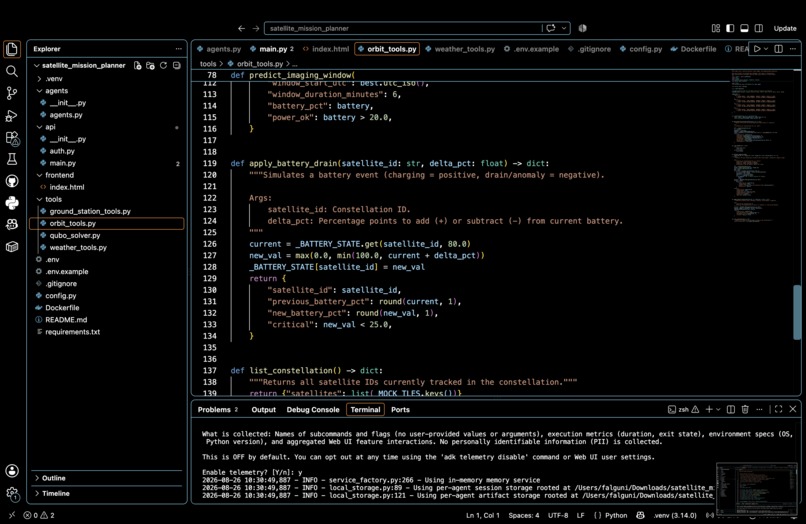The image size is (806, 524).
Task: Change indentation via Spaces: 4
Action: pyautogui.click(x=524, y=515)
